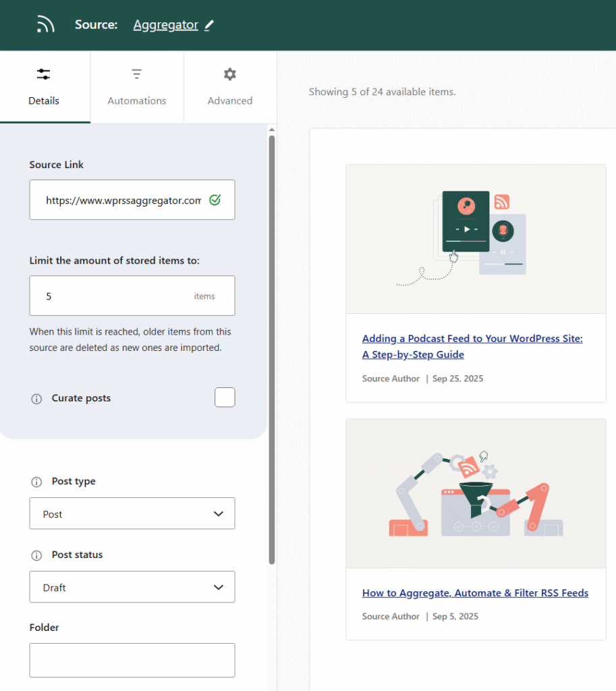Click the pencil icon to rename the source
Screen dimensions: 616x691
tap(208, 24)
